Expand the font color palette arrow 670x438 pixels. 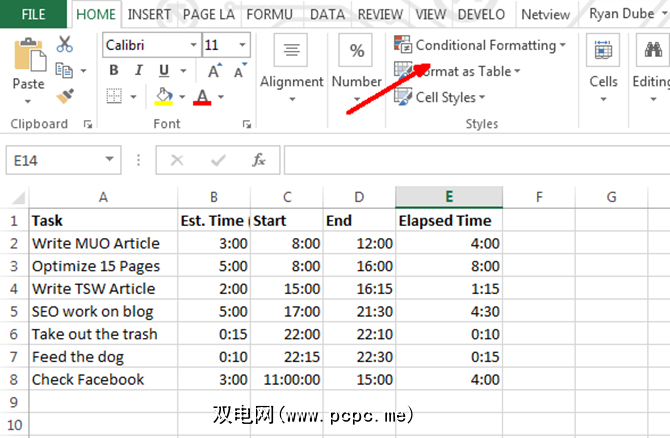pyautogui.click(x=220, y=97)
